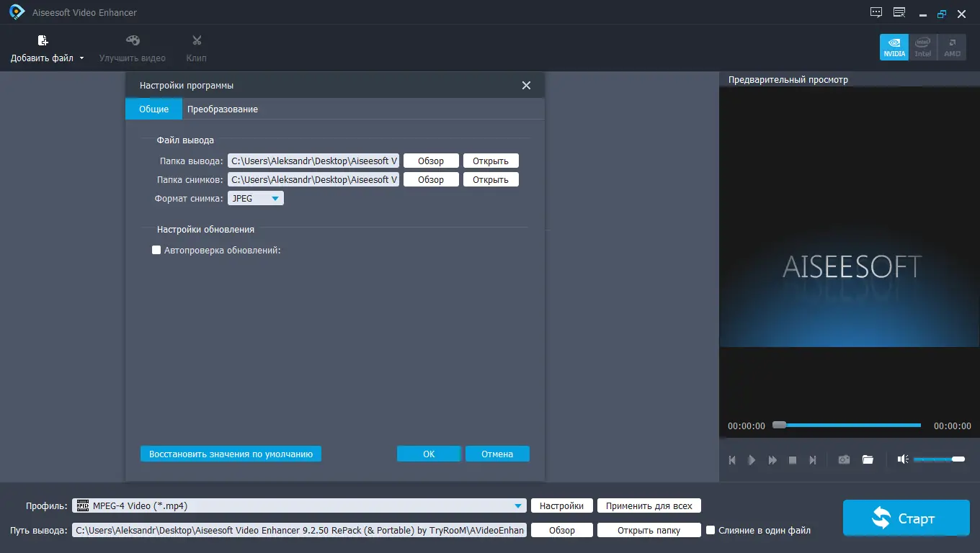The image size is (980, 553).
Task: Click Применить для всех button
Action: pyautogui.click(x=649, y=505)
